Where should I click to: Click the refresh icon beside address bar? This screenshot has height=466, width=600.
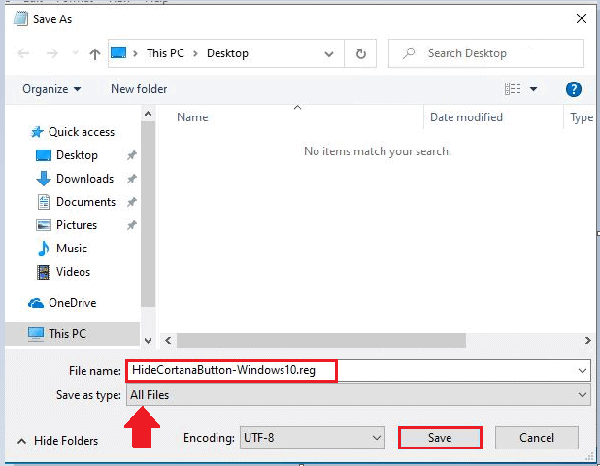pyautogui.click(x=359, y=54)
